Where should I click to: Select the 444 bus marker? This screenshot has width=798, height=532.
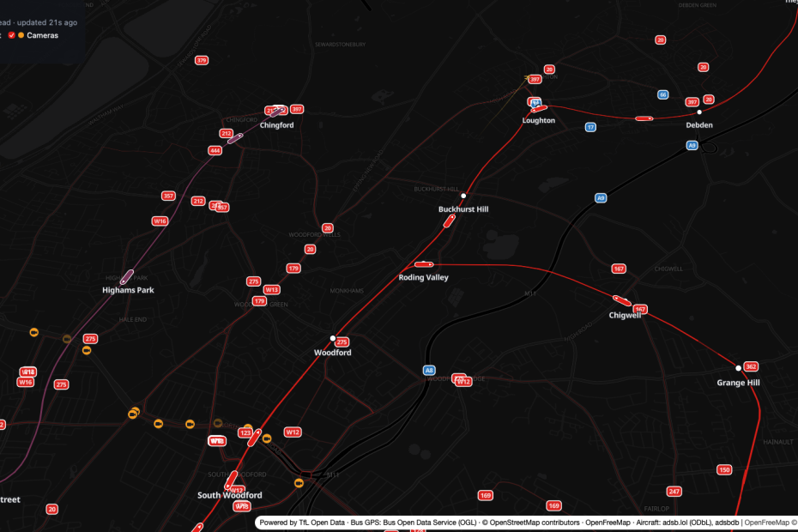pyautogui.click(x=215, y=150)
